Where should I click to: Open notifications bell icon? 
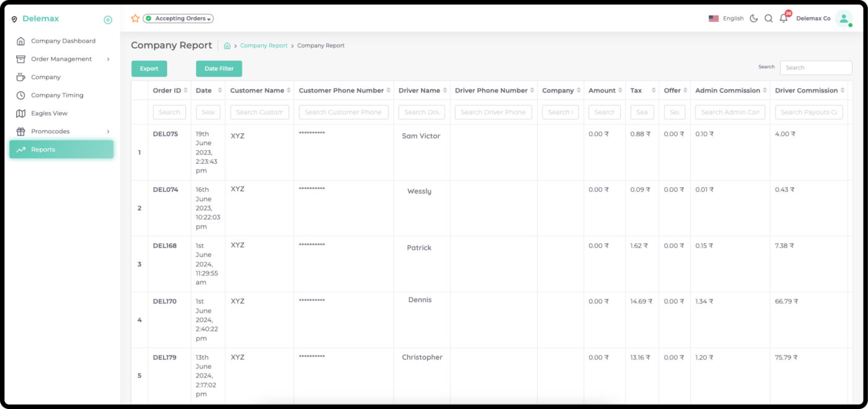[x=784, y=19]
